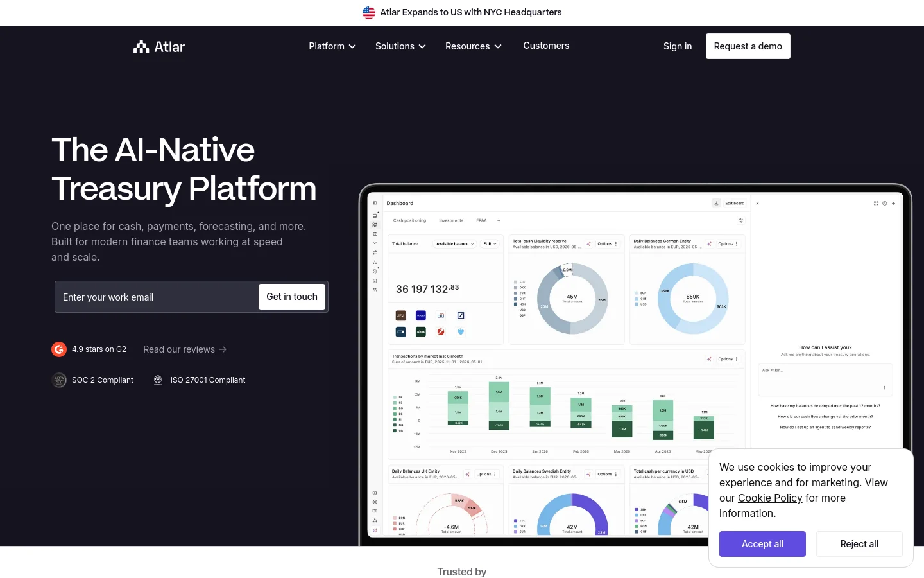Select the FP&A dashboard tab
Screen dimensions: 924x578
pos(481,220)
